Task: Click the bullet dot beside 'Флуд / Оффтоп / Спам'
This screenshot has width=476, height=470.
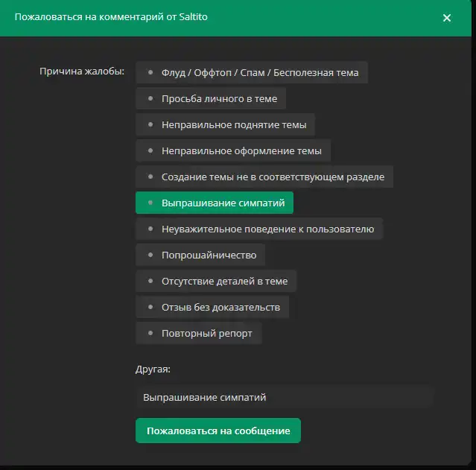Action: [150, 73]
